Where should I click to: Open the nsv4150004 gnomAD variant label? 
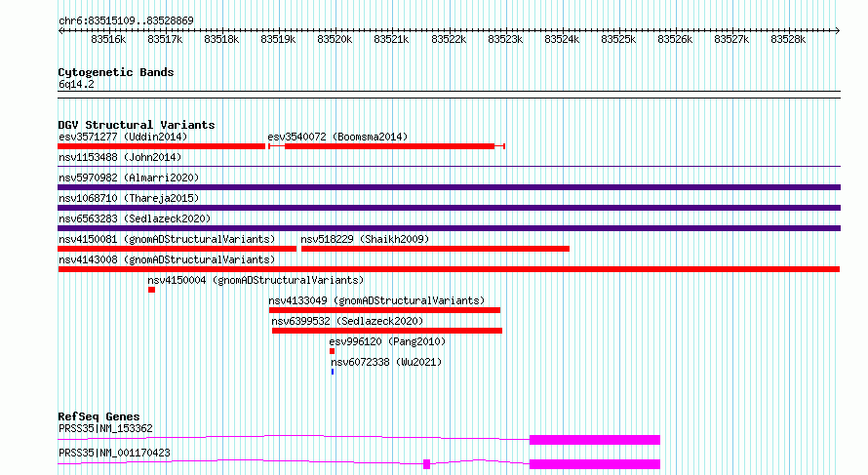[256, 280]
